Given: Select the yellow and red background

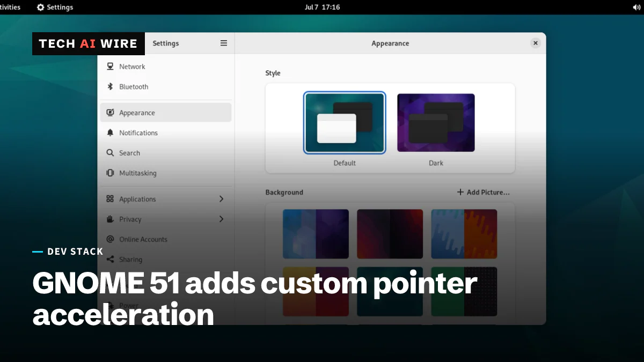Looking at the screenshot, I should coord(316,292).
